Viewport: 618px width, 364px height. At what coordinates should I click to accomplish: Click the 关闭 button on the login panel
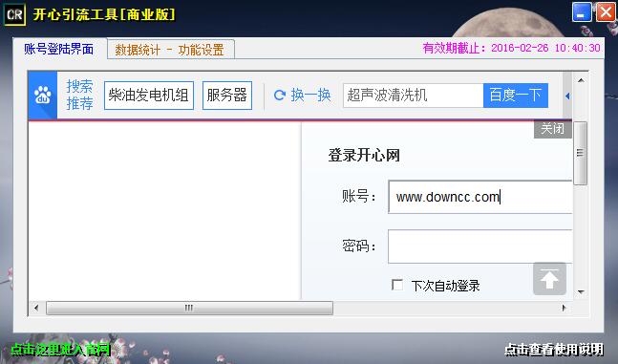(553, 129)
